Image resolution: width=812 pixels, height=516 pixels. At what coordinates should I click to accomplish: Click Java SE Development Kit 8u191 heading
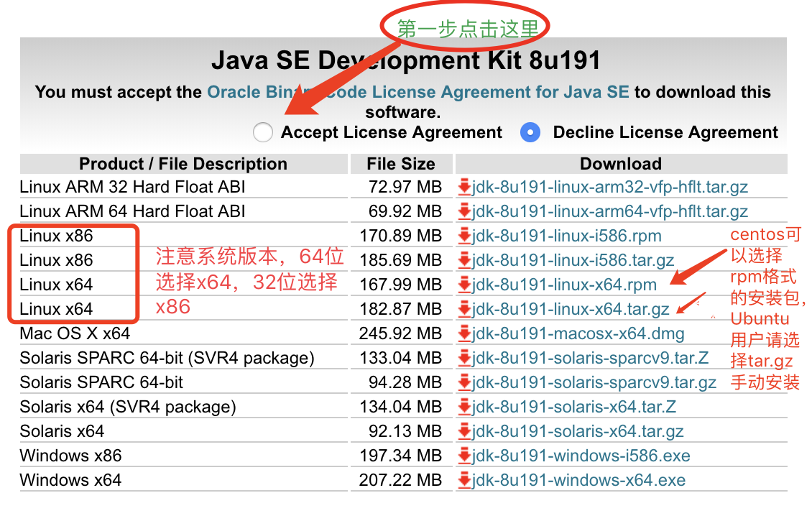point(406,60)
